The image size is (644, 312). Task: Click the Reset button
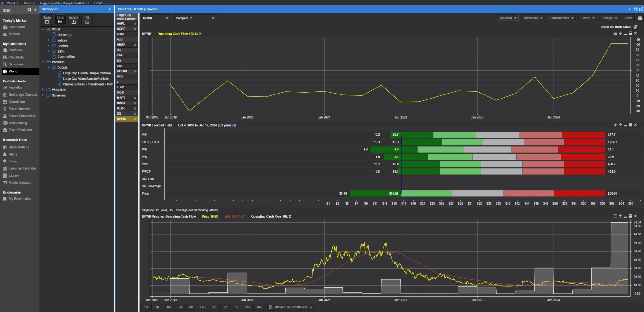628,18
